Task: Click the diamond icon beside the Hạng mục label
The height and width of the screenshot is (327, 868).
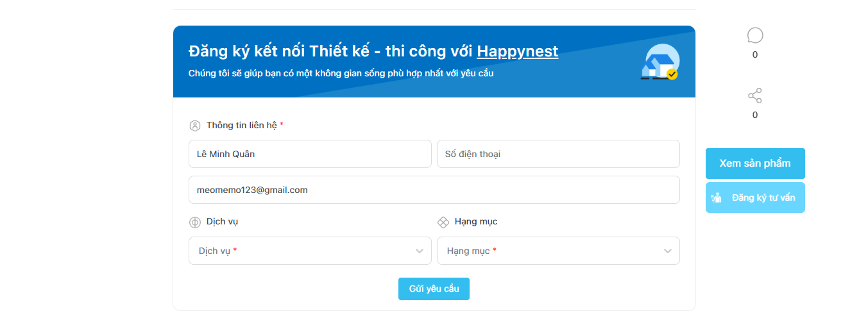Action: (443, 222)
